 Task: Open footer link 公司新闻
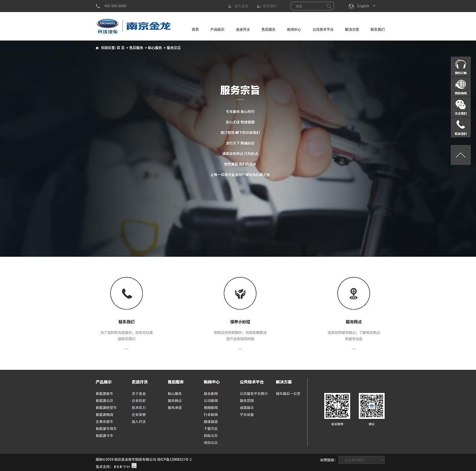tap(211, 401)
